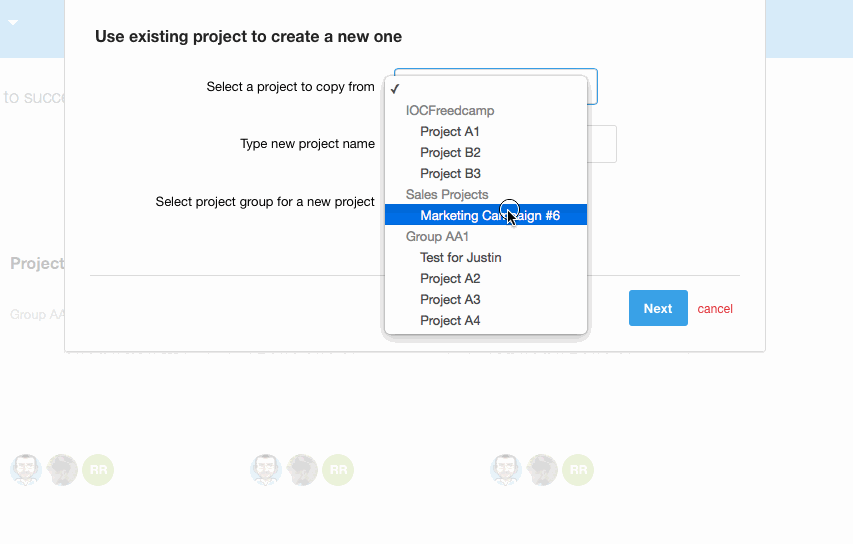Screen dimensions: 853x544
Task: Click the middle group's bearded avatar
Action: pyautogui.click(x=266, y=470)
